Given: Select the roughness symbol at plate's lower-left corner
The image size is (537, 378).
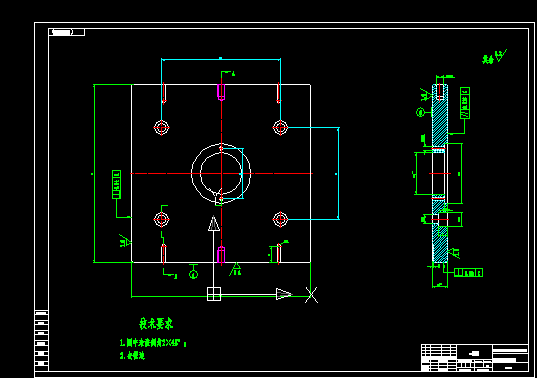Looking at the screenshot, I should coord(125,240).
